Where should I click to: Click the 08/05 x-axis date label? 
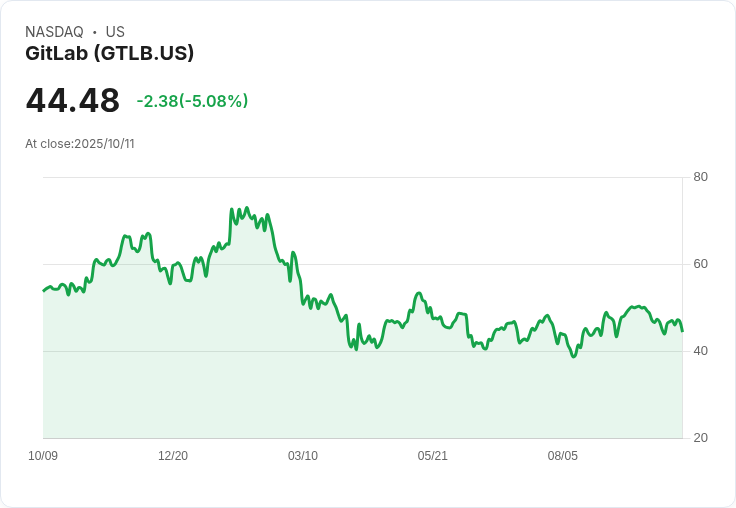point(562,455)
